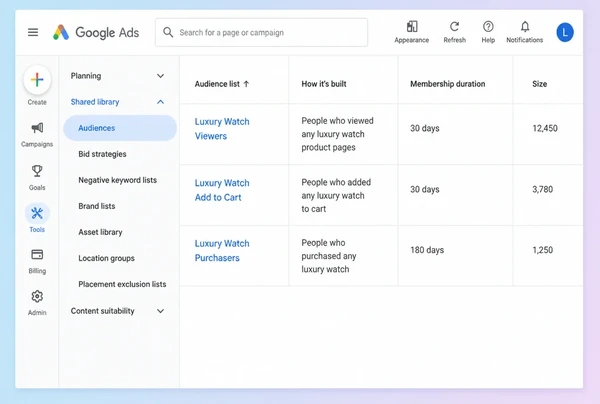The height and width of the screenshot is (404, 600).
Task: Click the Refresh icon
Action: (455, 27)
